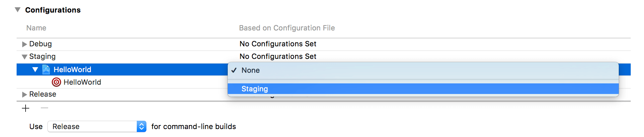Click the Based on Configuration File header
This screenshot has width=644, height=137.
tap(287, 28)
